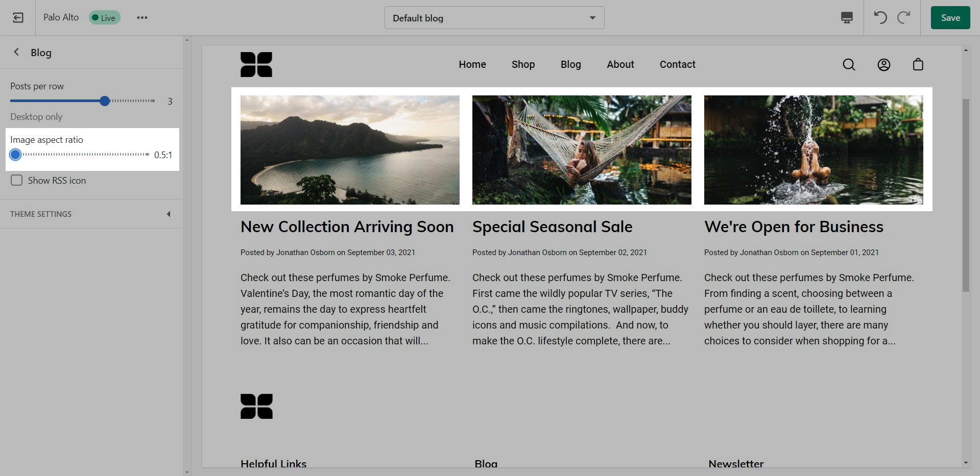Click the Save button
Viewport: 980px width, 476px height.
950,18
